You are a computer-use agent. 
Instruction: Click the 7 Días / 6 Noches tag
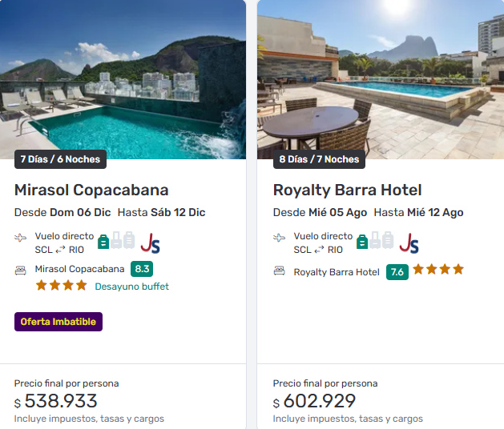[x=60, y=159]
